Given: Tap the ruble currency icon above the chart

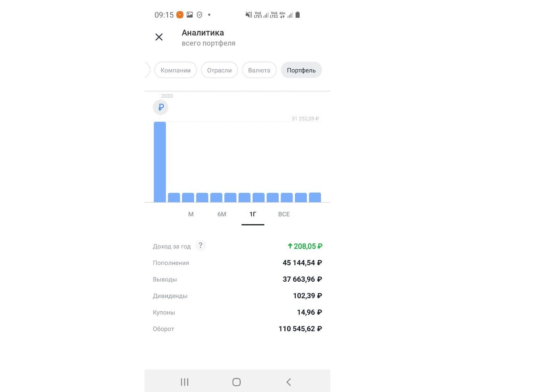Looking at the screenshot, I should point(160,107).
